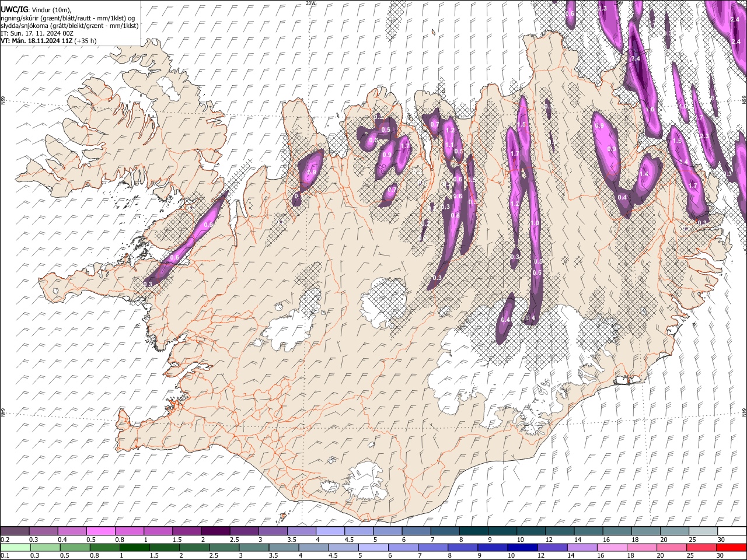Click the pale blue 5 swatch in bottom legend
Viewport: 747px width, 560px height.
click(373, 547)
